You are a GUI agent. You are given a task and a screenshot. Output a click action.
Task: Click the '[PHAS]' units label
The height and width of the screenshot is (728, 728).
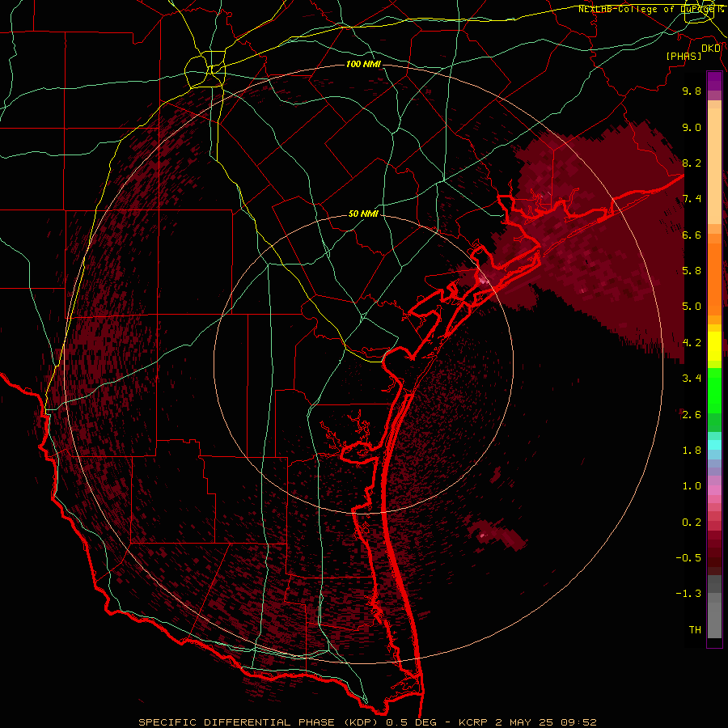coord(684,56)
